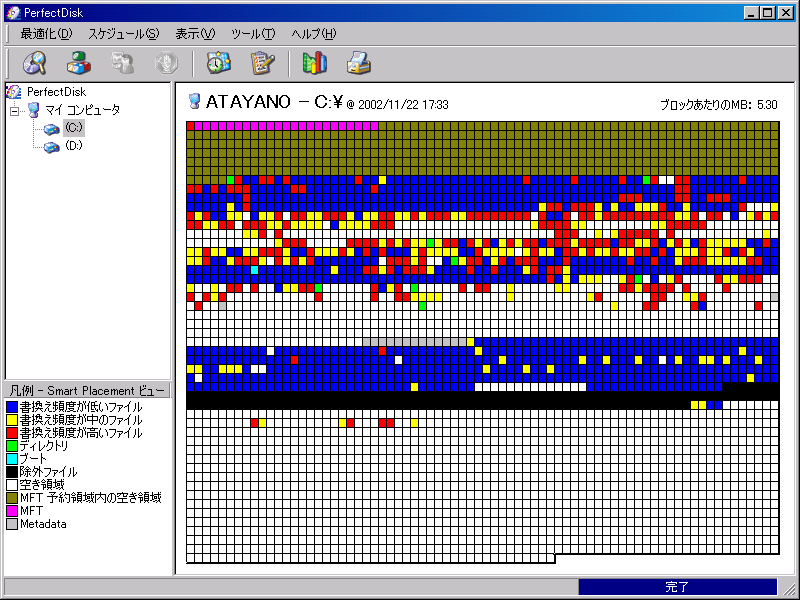This screenshot has width=800, height=600.
Task: Click the red 書換え頻度が高いファイル legend swatch
Action: [x=12, y=433]
